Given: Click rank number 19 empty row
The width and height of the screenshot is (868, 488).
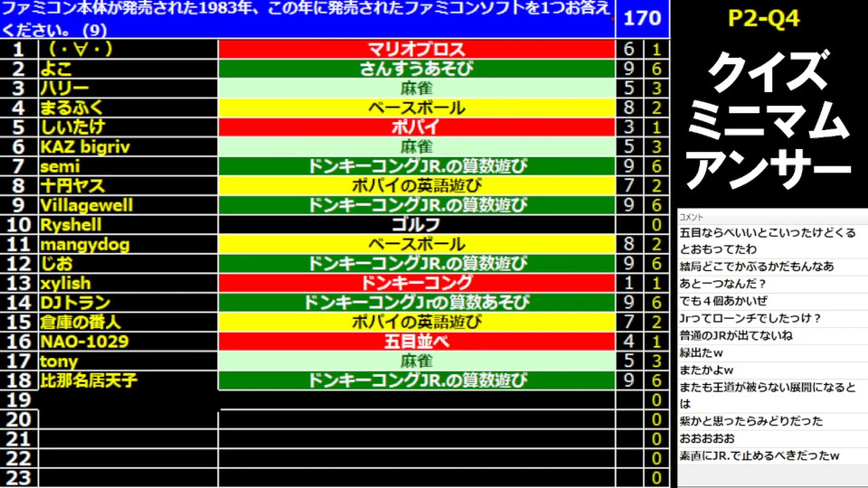Looking at the screenshot, I should pyautogui.click(x=18, y=400).
